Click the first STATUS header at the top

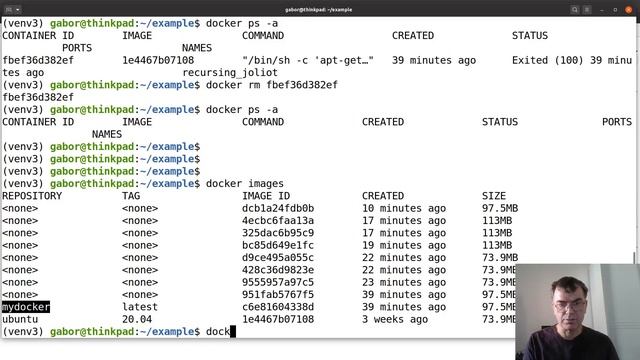click(530, 36)
